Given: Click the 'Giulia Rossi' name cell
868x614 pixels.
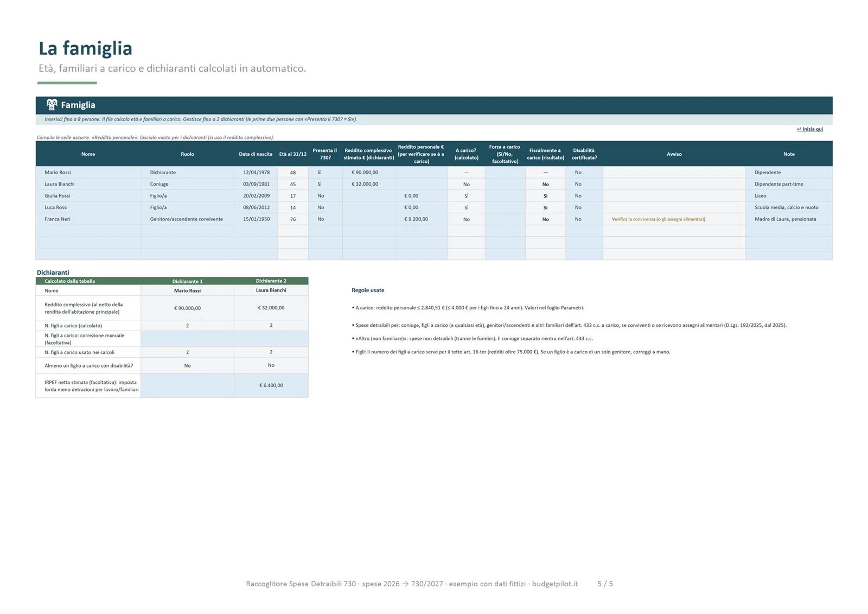Looking at the screenshot, I should point(88,195).
